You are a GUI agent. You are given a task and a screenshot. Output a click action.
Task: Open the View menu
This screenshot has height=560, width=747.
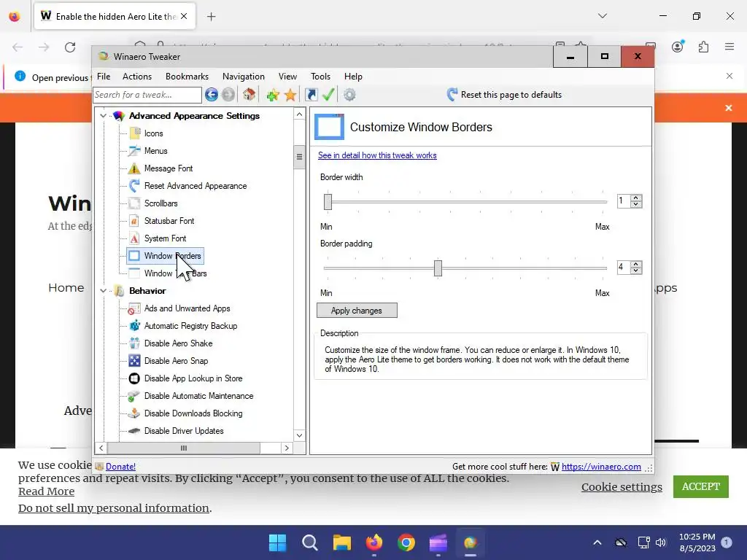(x=287, y=77)
